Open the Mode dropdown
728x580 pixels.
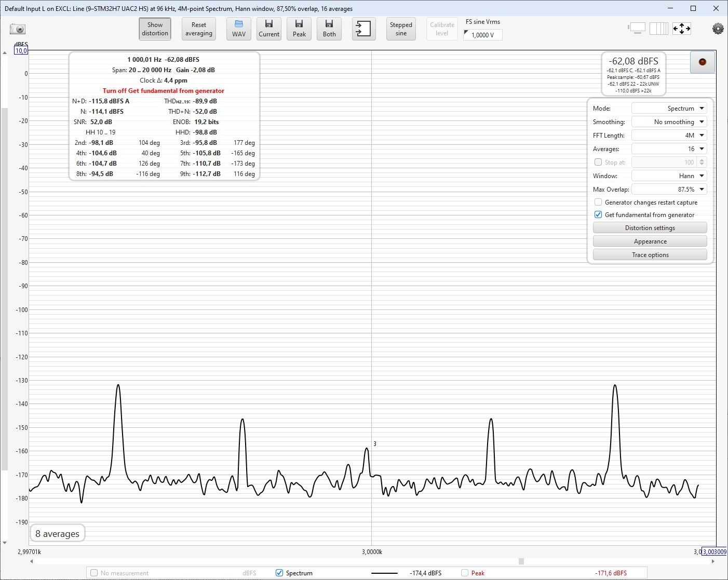(x=669, y=109)
